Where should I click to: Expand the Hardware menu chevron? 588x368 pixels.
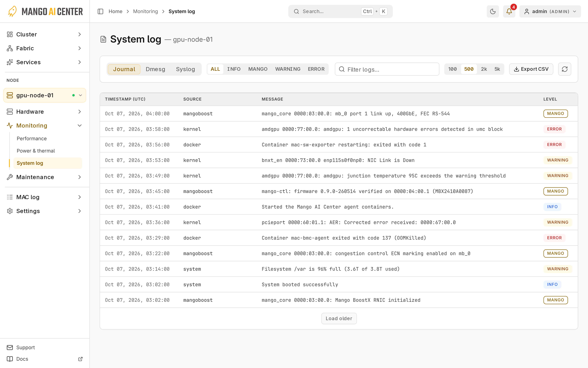click(x=79, y=111)
